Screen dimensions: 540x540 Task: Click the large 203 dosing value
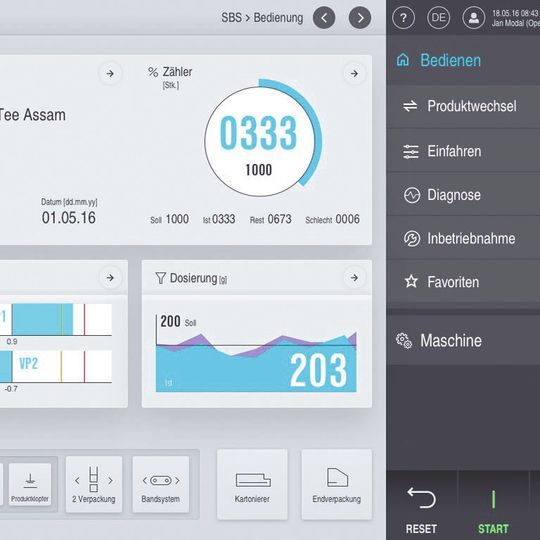coord(318,371)
